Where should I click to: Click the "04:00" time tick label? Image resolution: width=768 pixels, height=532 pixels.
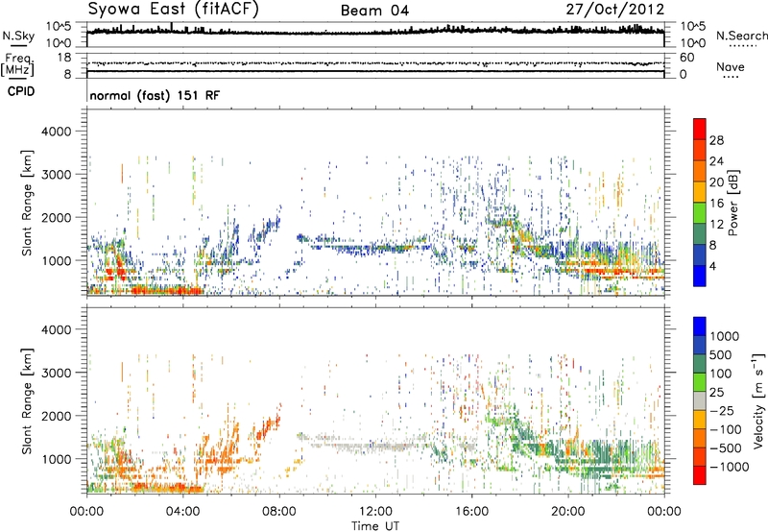click(x=182, y=512)
